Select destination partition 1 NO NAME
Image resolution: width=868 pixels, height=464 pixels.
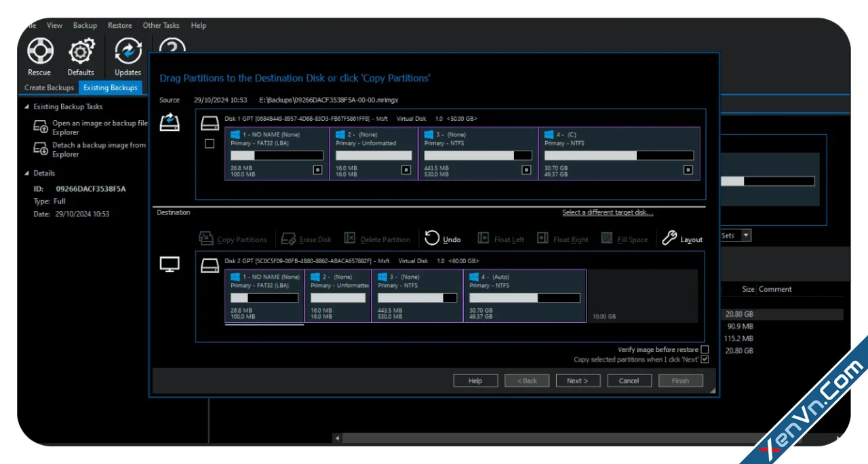pyautogui.click(x=264, y=296)
